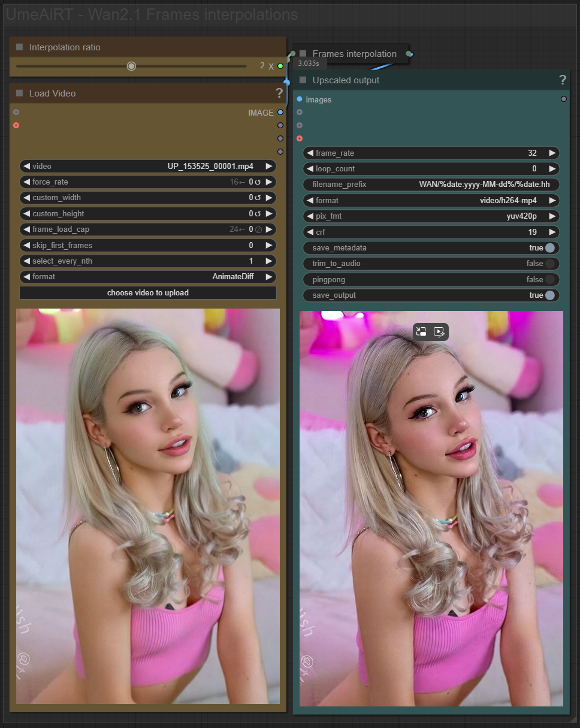Toggle the save_output switch
Viewport: 580px width, 728px height.
[550, 295]
